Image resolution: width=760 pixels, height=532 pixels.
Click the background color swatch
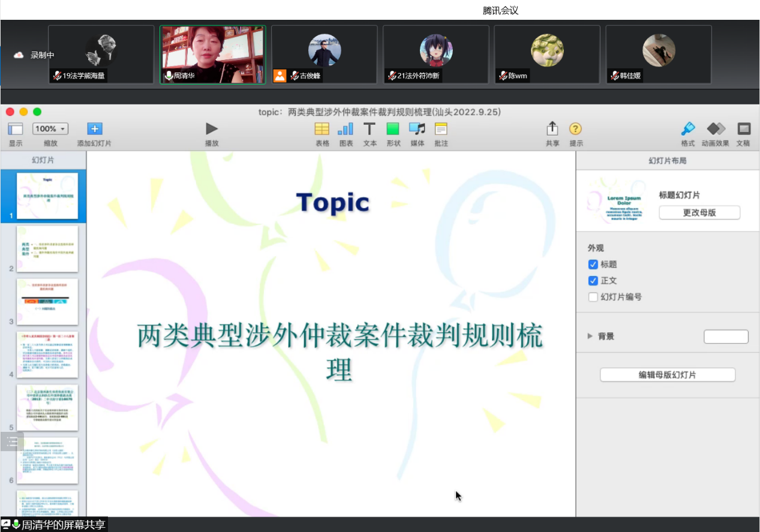pos(726,336)
